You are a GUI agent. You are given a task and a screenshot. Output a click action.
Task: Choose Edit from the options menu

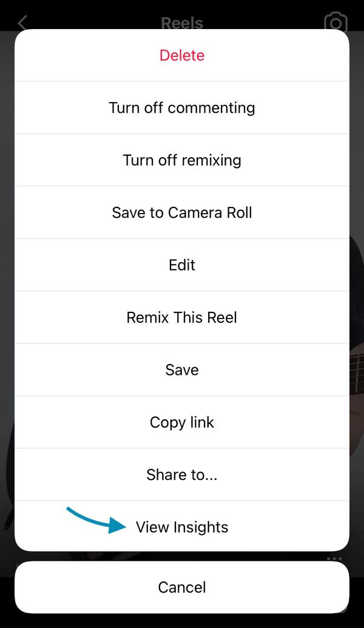point(182,265)
